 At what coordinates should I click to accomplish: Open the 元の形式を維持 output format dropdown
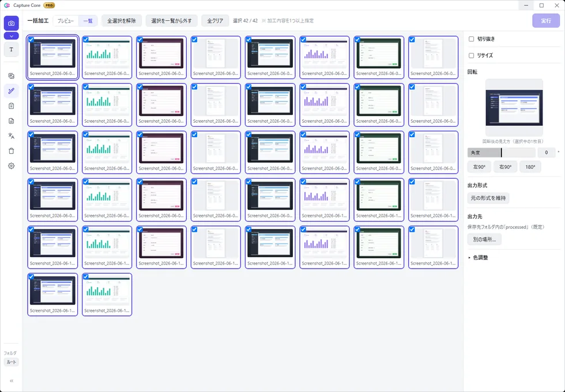click(x=488, y=198)
